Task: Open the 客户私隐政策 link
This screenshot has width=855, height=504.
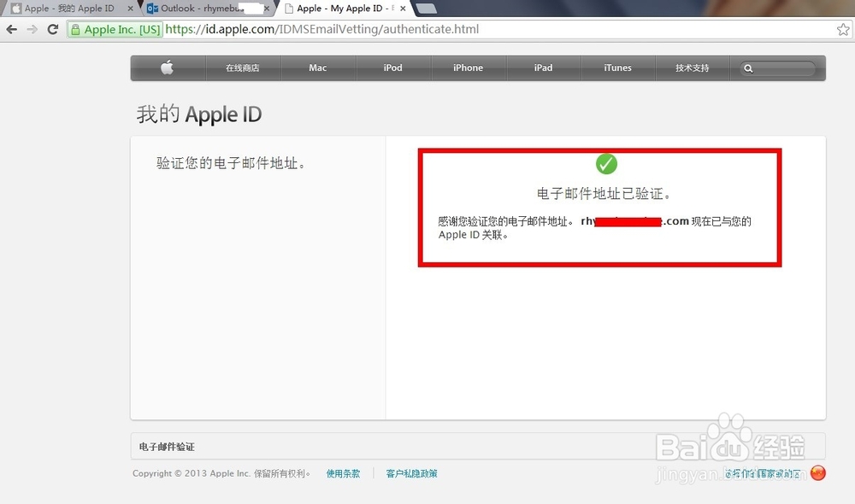Action: 412,473
